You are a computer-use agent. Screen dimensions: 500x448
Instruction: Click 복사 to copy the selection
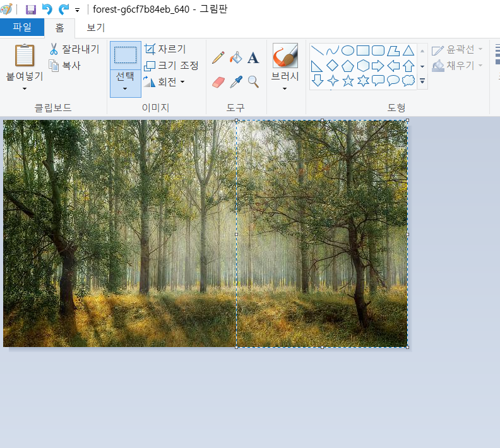point(65,66)
